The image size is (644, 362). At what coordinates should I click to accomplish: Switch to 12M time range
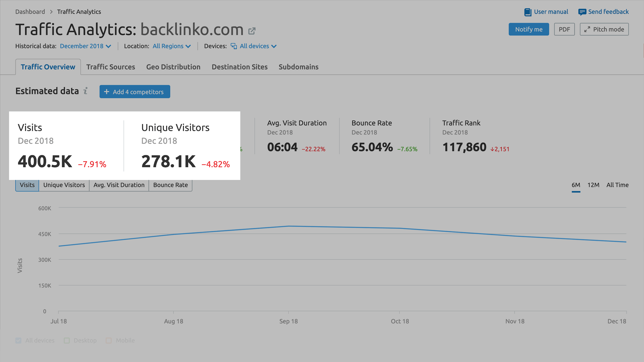593,185
